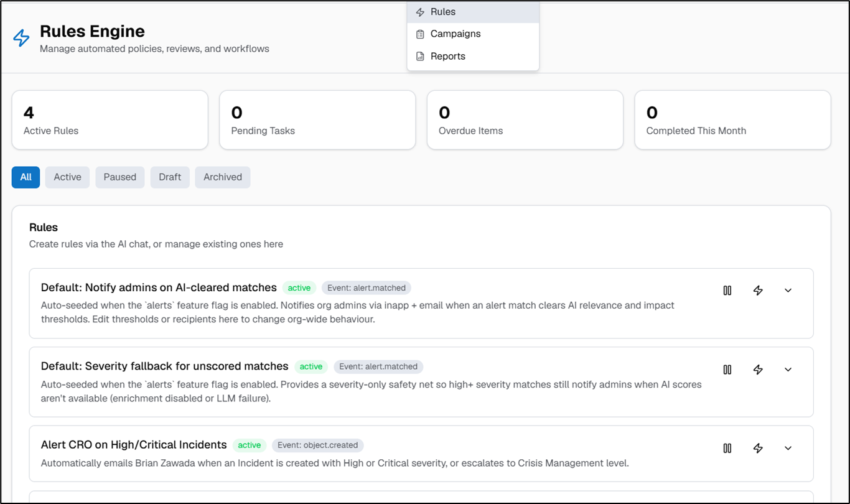The image size is (850, 504).
Task: Expand the Alert CRO on High/Critical Incidents rule
Action: click(788, 448)
